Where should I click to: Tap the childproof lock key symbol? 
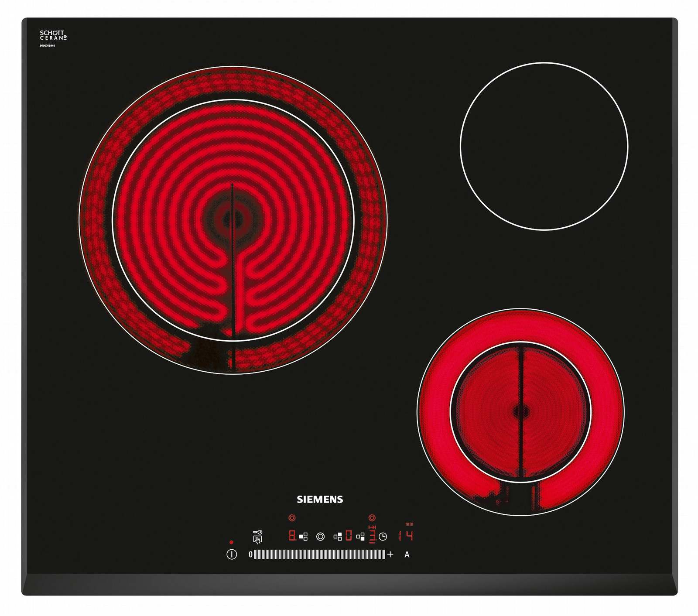pyautogui.click(x=257, y=533)
